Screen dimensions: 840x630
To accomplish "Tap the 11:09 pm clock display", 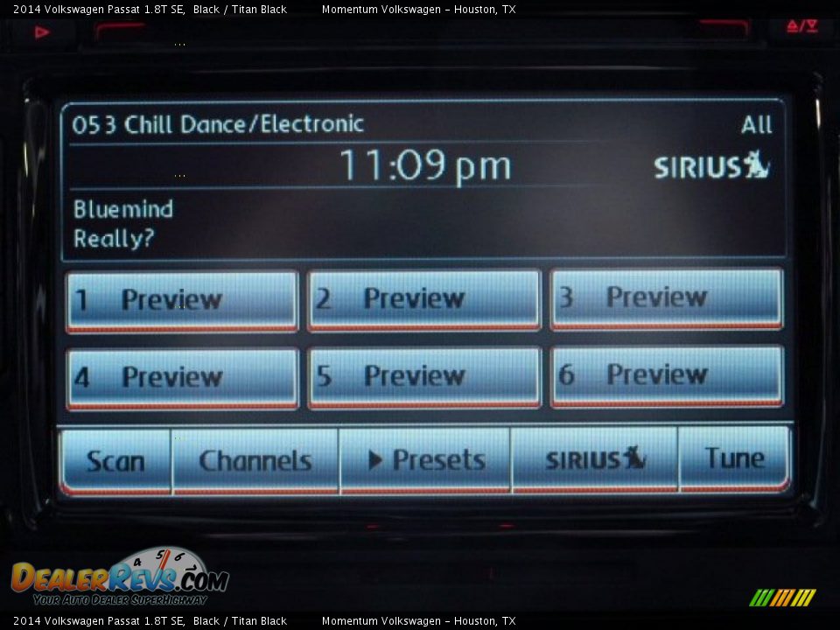I will pyautogui.click(x=424, y=166).
